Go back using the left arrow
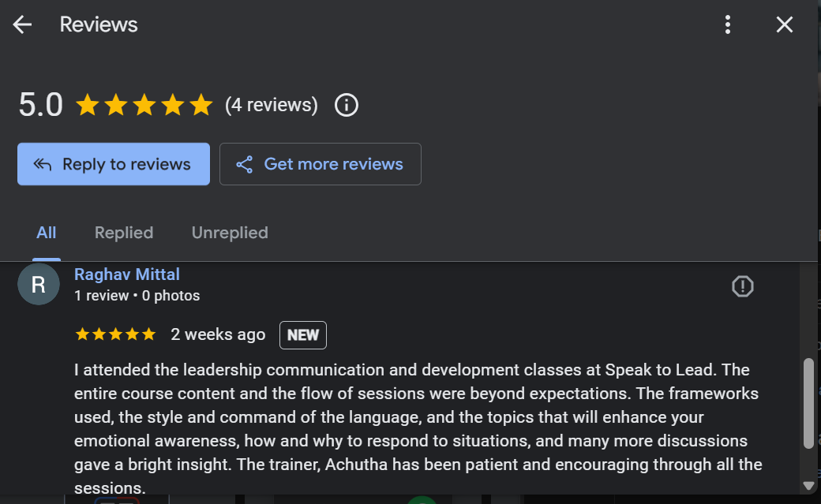Screen dimensions: 821x504 (22, 24)
